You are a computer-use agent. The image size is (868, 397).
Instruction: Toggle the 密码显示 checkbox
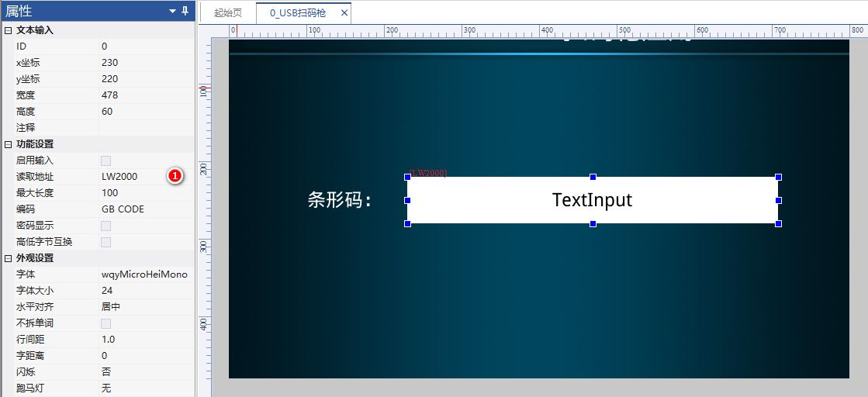[106, 226]
